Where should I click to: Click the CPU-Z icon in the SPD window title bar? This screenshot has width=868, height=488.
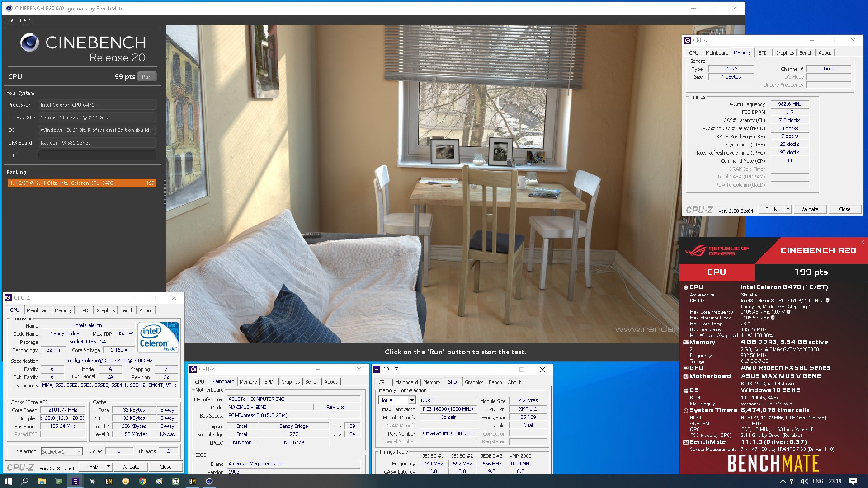tap(377, 370)
